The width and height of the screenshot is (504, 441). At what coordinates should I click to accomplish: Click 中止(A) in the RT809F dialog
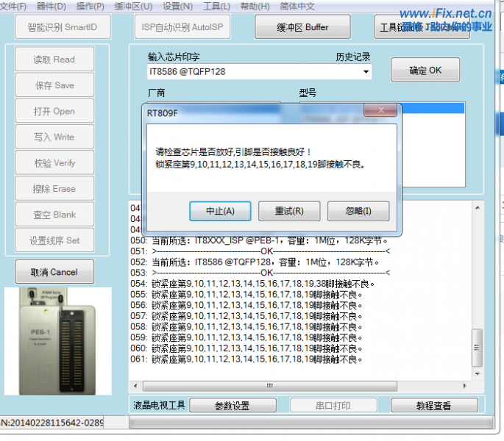tap(220, 211)
